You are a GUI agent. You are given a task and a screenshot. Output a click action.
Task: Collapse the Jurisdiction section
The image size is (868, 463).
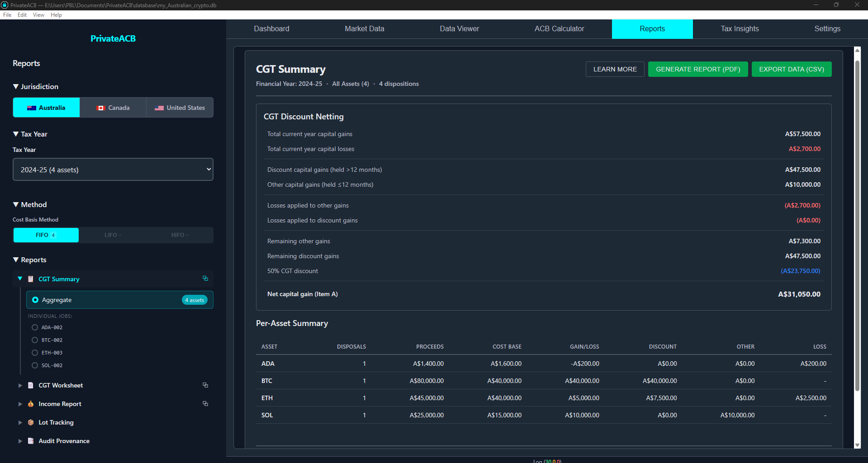click(x=16, y=86)
